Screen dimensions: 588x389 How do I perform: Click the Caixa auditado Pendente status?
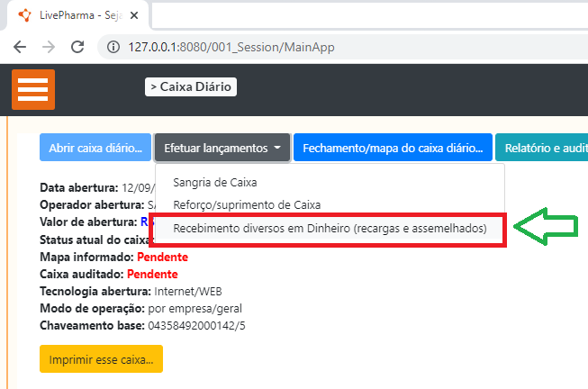tap(152, 274)
